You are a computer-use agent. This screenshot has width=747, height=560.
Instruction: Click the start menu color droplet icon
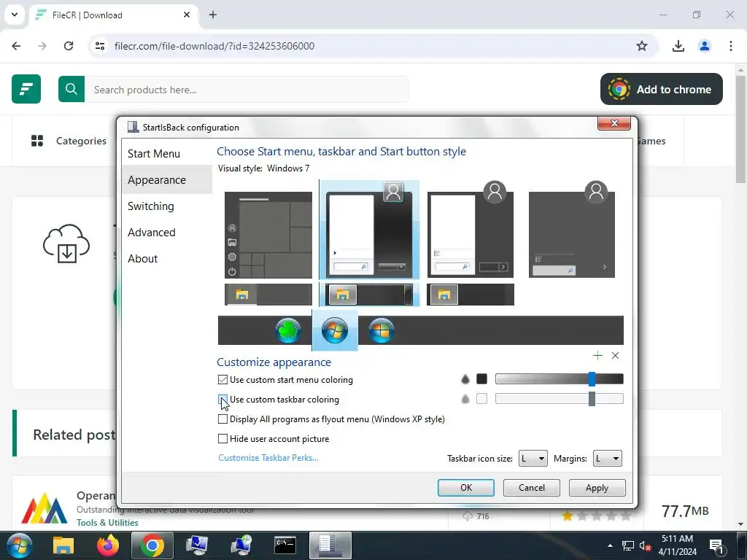465,379
